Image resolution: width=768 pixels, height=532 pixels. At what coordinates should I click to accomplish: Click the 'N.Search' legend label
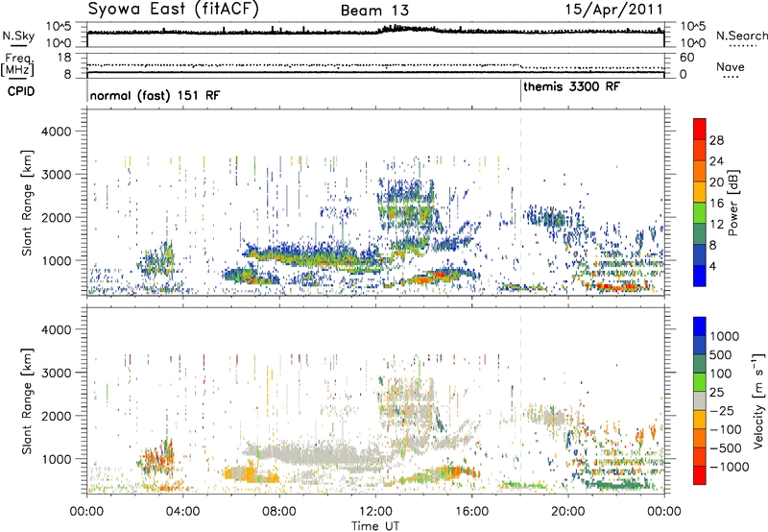pyautogui.click(x=742, y=36)
